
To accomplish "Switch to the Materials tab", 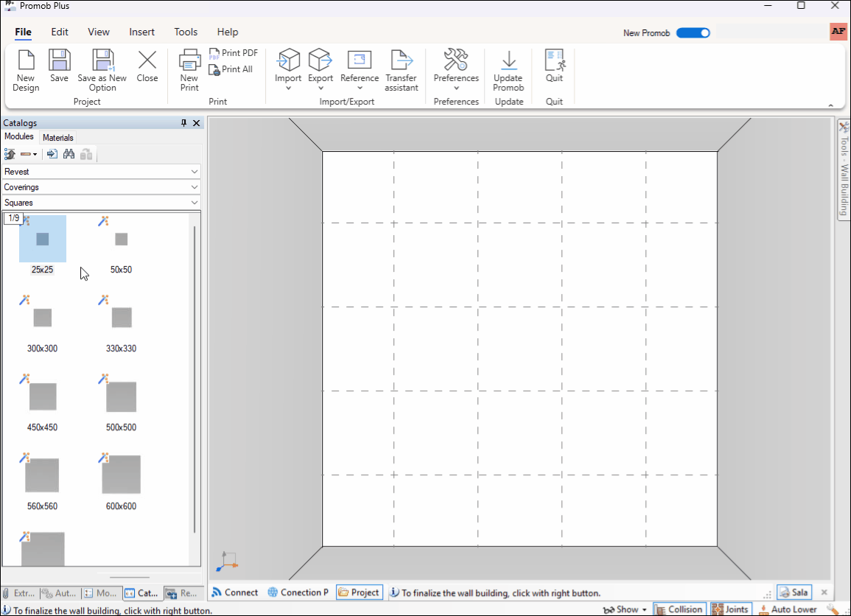I will [57, 138].
